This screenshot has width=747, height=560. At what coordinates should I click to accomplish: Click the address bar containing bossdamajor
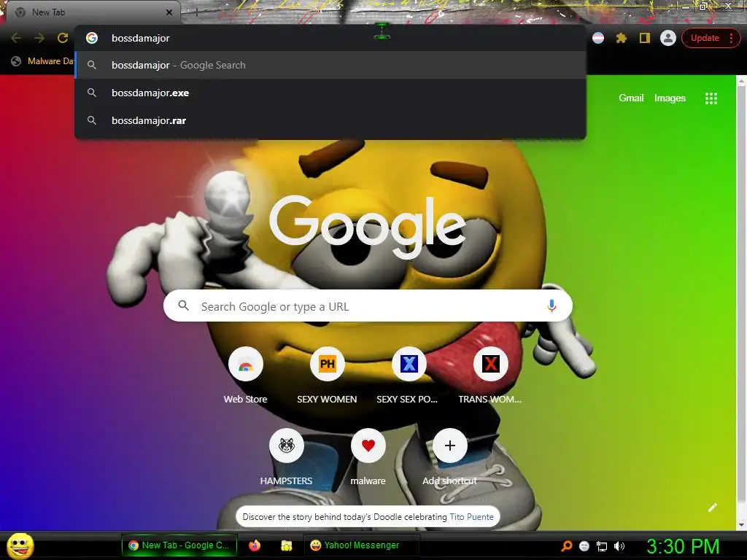[330, 38]
